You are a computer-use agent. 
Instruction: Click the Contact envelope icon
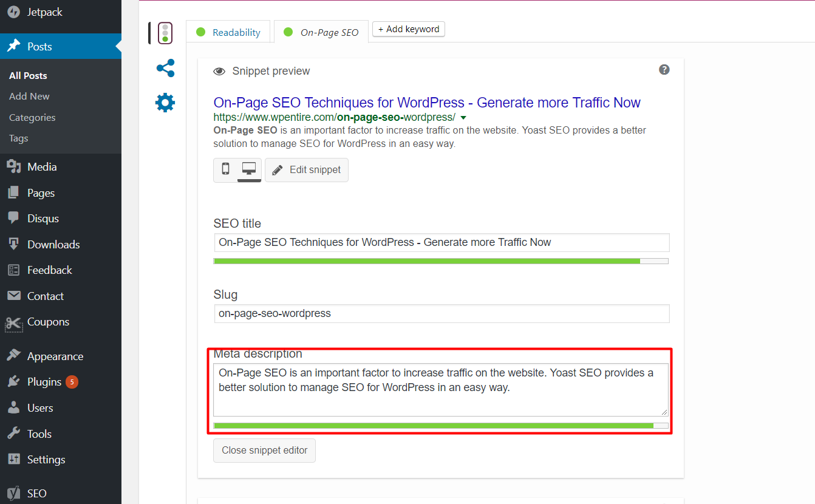pyautogui.click(x=13, y=296)
